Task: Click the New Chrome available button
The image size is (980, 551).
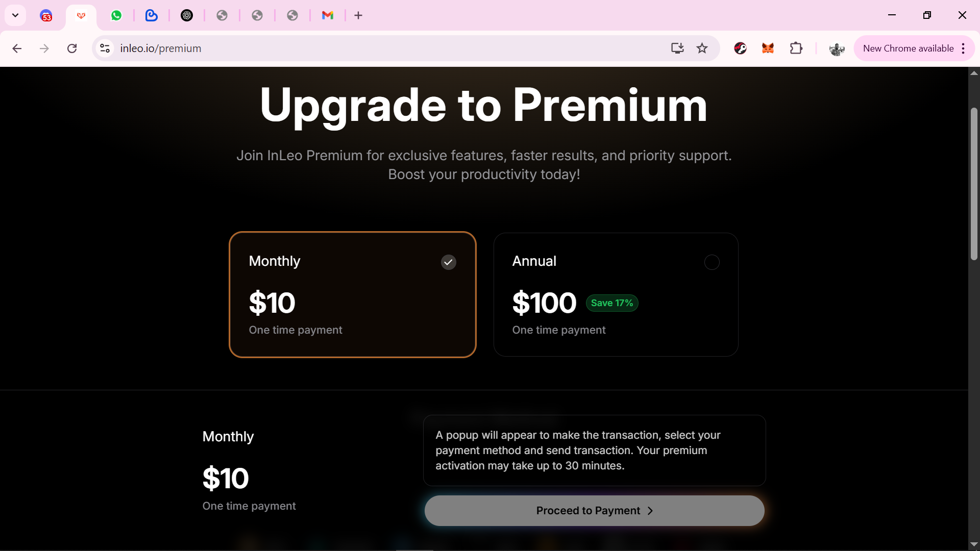Action: [908, 48]
